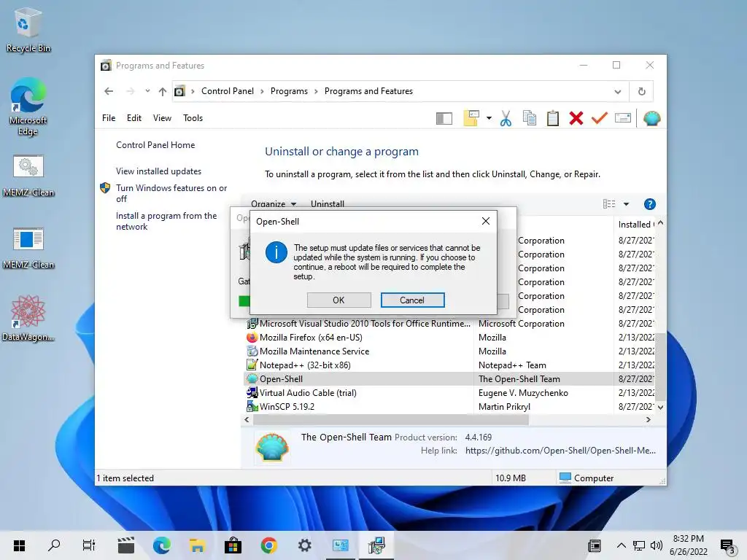Click the Copy toolbar icon
This screenshot has width=747, height=560.
(x=530, y=118)
